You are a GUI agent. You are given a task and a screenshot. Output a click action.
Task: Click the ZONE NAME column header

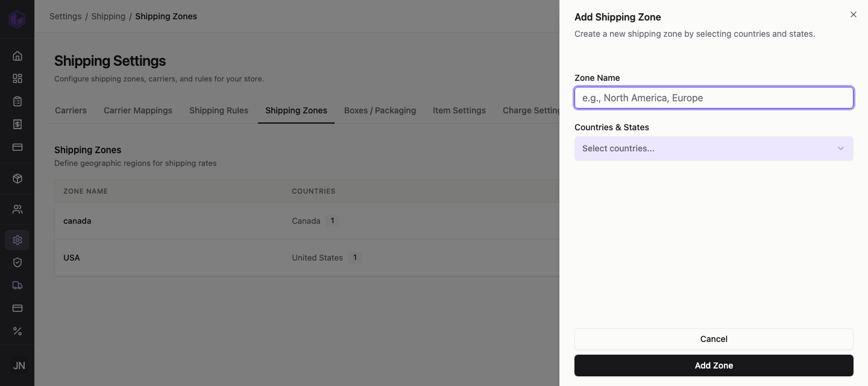(86, 191)
